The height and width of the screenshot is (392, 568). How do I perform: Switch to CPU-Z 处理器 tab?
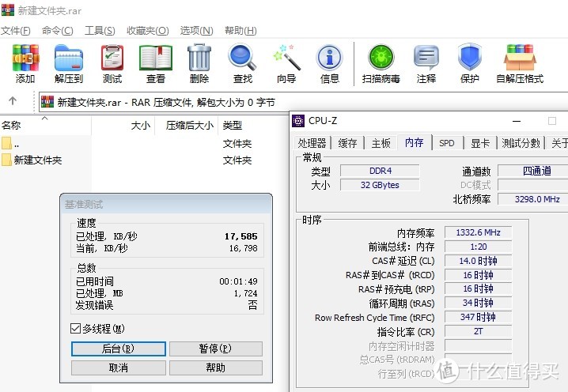pyautogui.click(x=312, y=143)
